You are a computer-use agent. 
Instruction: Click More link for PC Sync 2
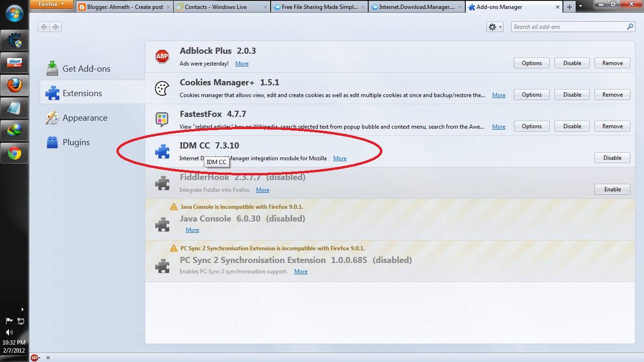tap(301, 271)
